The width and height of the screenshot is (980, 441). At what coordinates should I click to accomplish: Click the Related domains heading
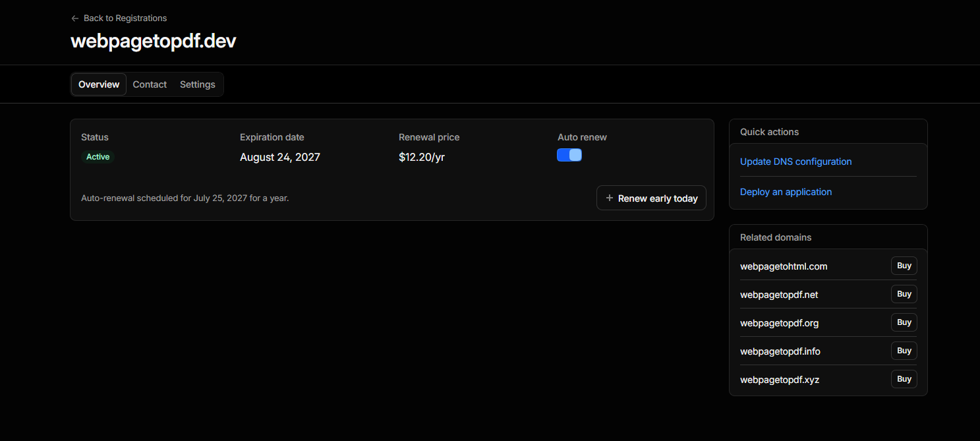776,237
